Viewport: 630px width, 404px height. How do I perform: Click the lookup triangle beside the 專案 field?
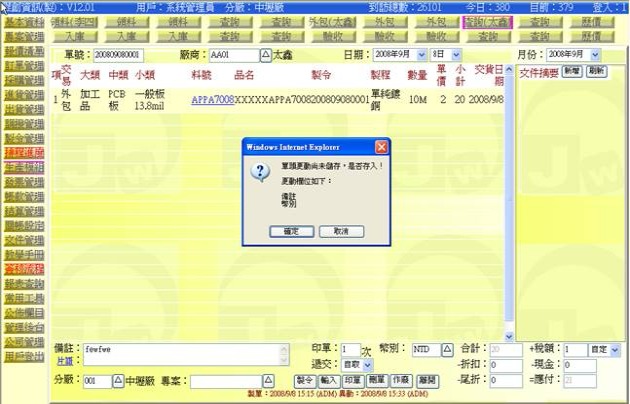268,381
